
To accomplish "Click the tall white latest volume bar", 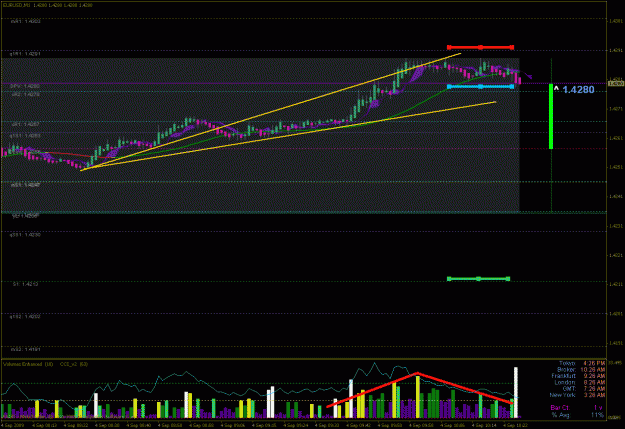I will 516,392.
